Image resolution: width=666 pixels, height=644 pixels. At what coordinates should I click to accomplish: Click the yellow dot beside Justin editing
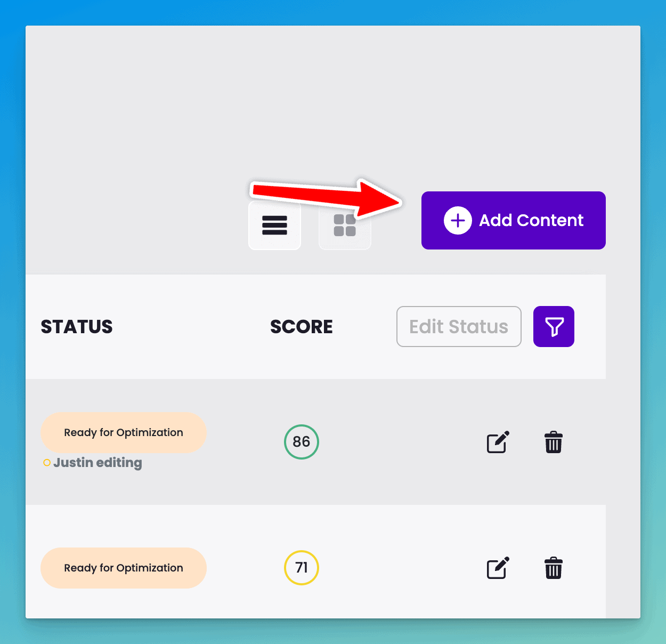(47, 463)
